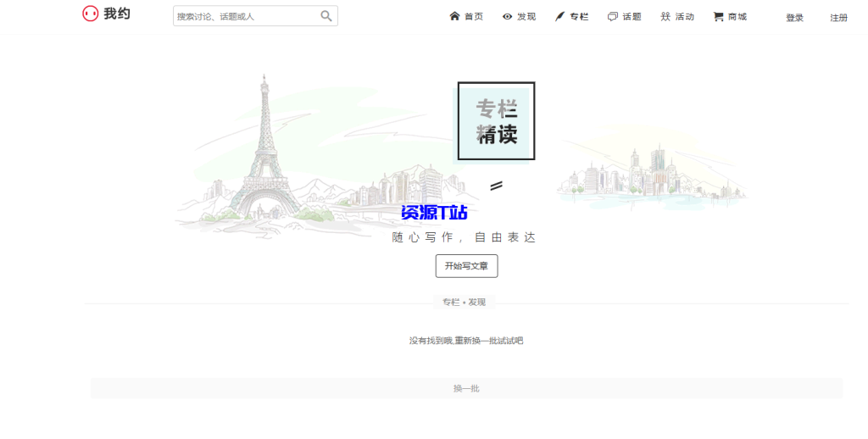Open the 专栏 column menu
Screen dimensions: 868x439
pos(572,17)
